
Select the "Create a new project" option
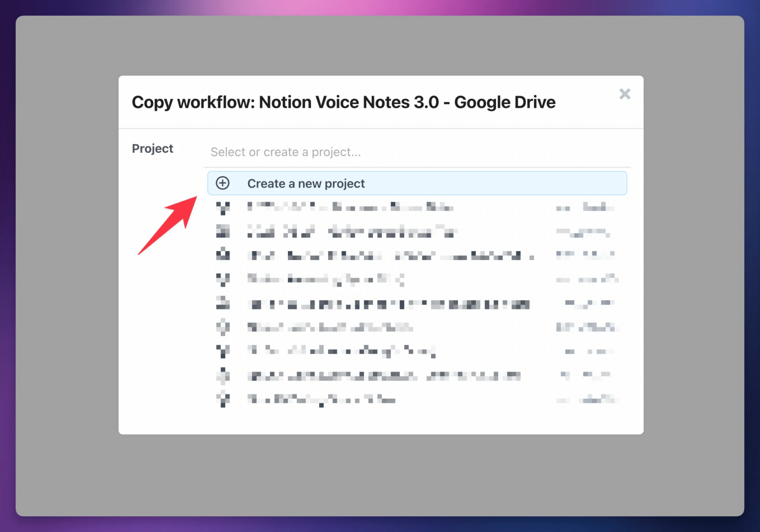tap(305, 183)
